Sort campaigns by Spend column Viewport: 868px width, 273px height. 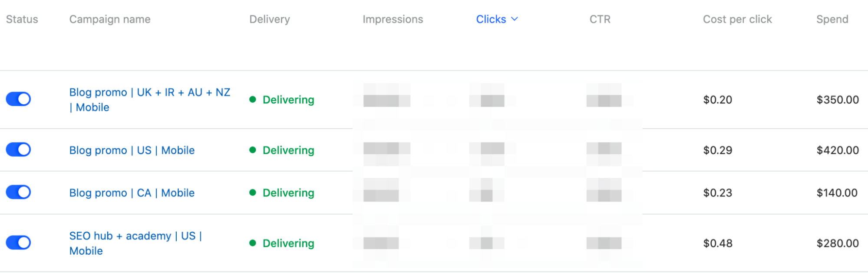pos(832,19)
